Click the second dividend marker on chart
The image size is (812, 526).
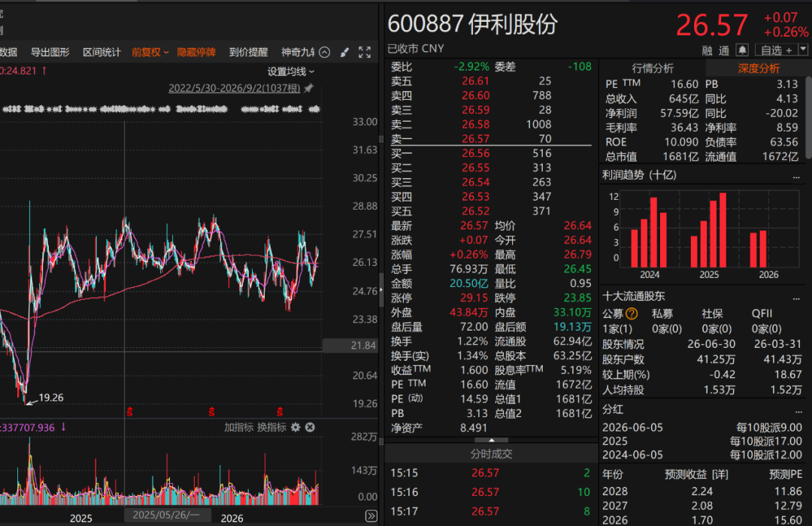(x=211, y=412)
